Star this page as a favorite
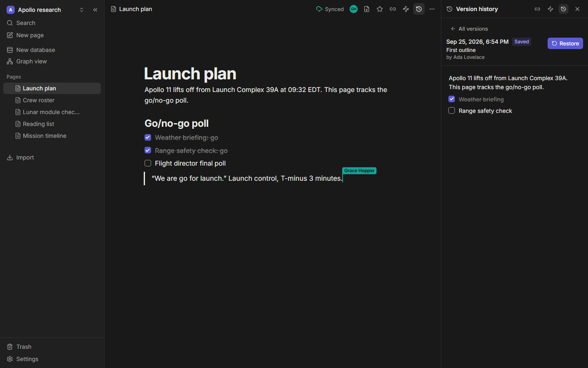 (x=380, y=9)
